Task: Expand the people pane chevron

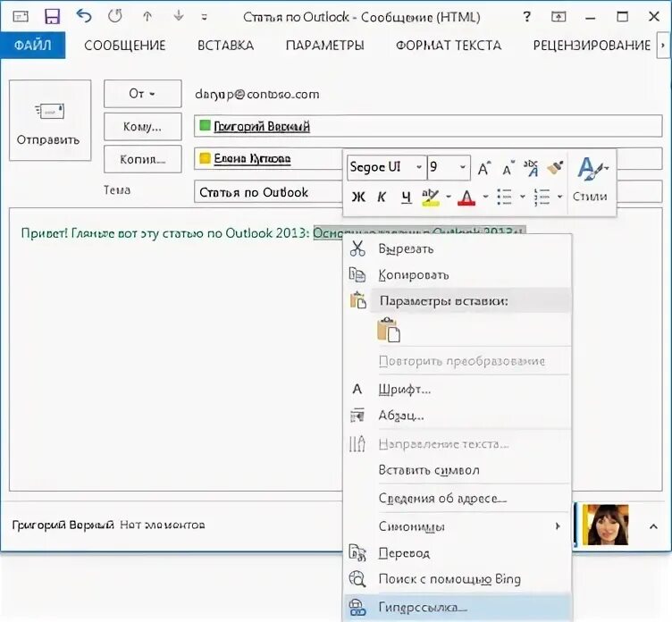Action: [x=653, y=526]
